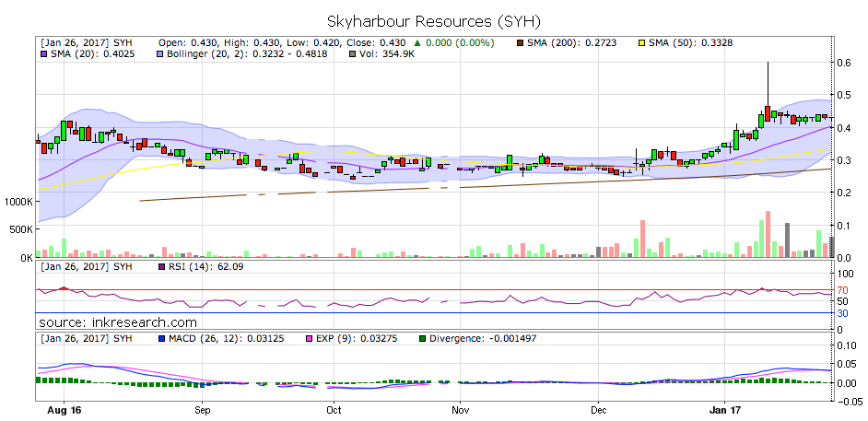The height and width of the screenshot is (421, 868).
Task: Click the 0.10 MACD axis label
Action: tap(845, 345)
